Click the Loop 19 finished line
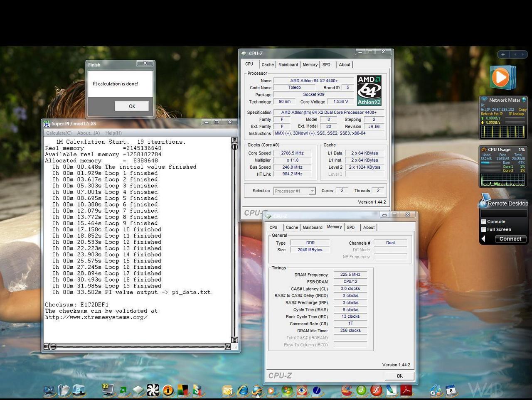 pos(107,286)
